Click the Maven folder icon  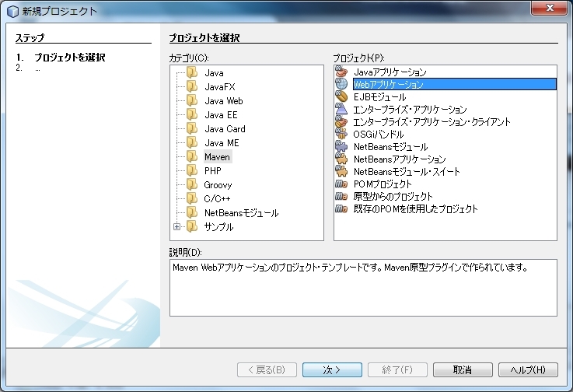[192, 156]
